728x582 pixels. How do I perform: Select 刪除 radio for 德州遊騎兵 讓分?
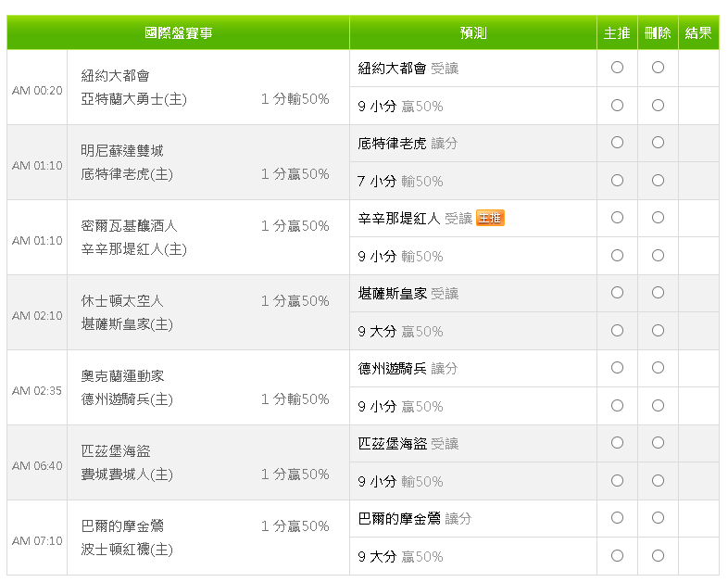click(658, 368)
